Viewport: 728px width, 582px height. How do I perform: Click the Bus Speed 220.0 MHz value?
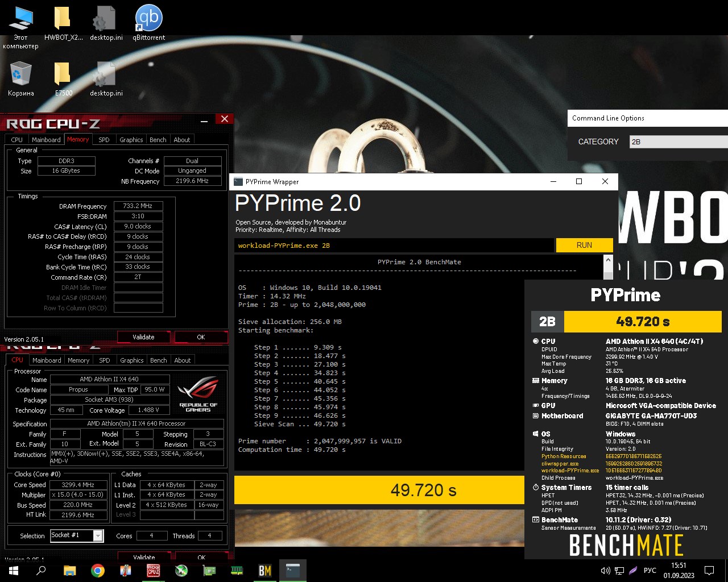click(78, 505)
